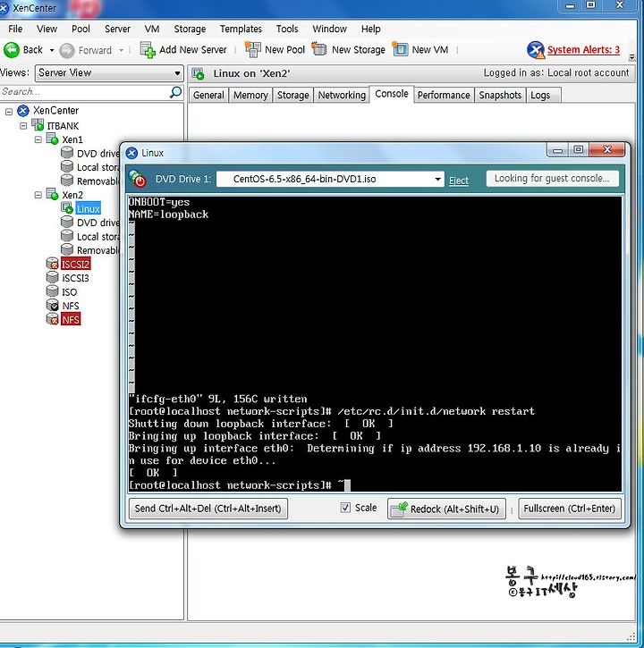This screenshot has width=644, height=648.
Task: Switch to the Logs tab
Action: click(x=540, y=95)
